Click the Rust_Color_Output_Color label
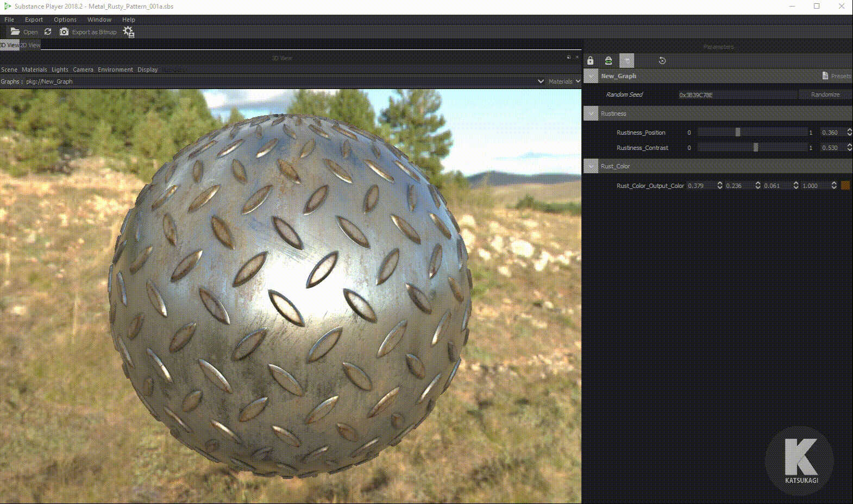This screenshot has height=504, width=853. point(650,186)
